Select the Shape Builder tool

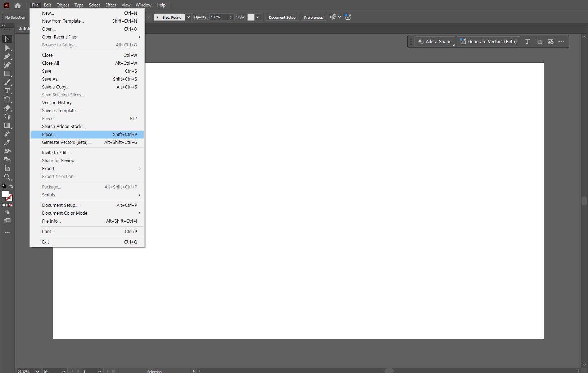click(7, 117)
